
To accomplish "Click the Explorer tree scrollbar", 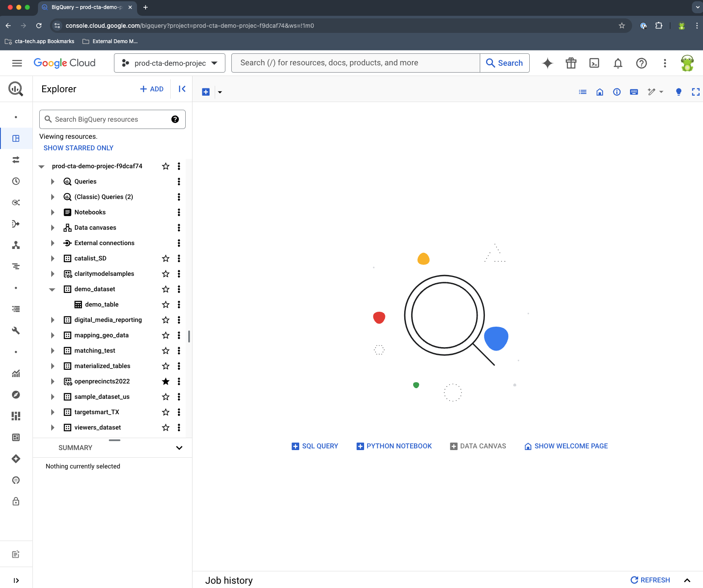I will [189, 336].
